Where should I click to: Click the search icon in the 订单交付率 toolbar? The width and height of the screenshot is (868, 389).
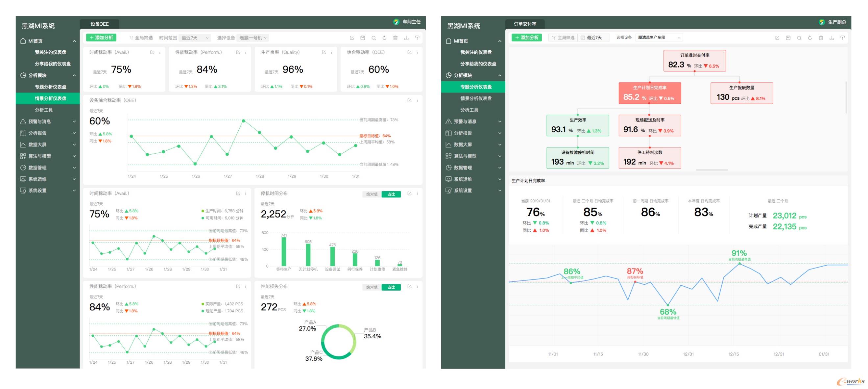coord(799,38)
